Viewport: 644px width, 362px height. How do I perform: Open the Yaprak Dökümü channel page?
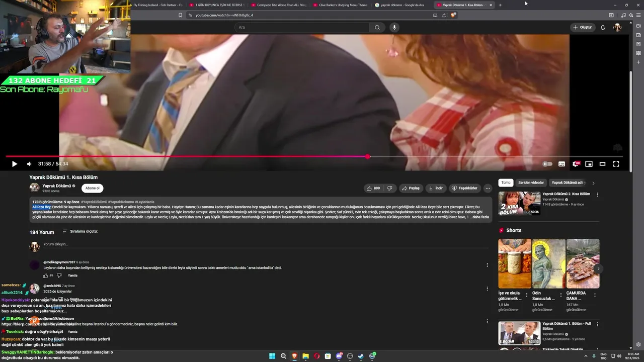(x=56, y=186)
